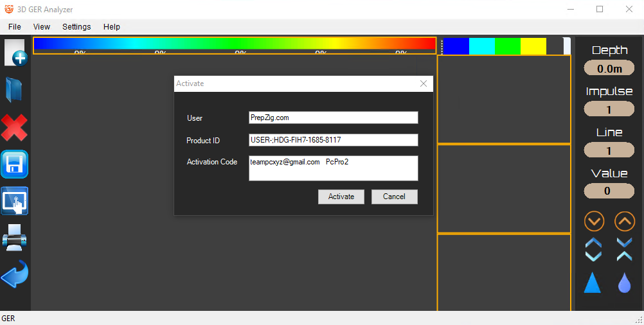The width and height of the screenshot is (644, 325).
Task: Click the blue triangle cone icon
Action: pyautogui.click(x=593, y=283)
